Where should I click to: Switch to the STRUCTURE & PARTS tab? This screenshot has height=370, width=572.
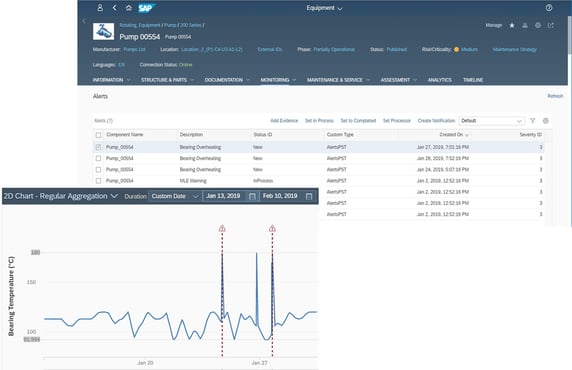tap(164, 80)
